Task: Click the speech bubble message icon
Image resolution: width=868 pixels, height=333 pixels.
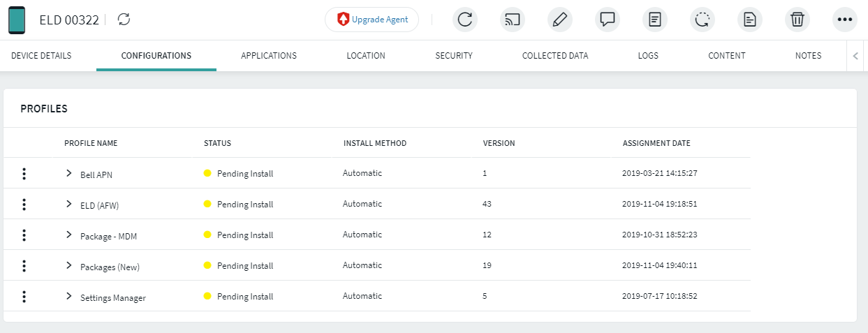Action: [x=608, y=20]
